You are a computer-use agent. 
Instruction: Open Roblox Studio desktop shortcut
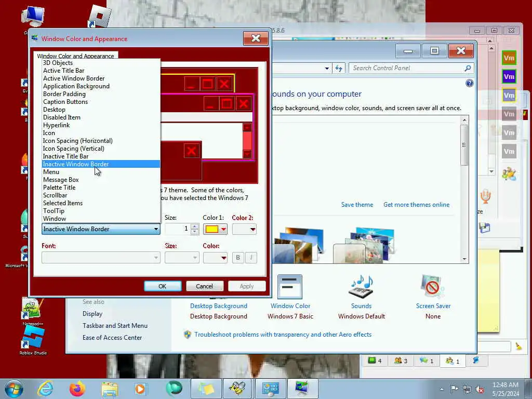pyautogui.click(x=33, y=340)
